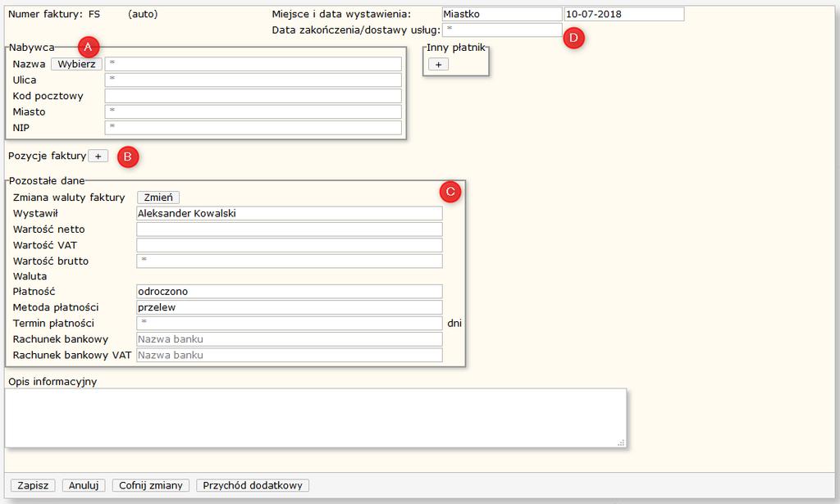
Task: Click inside Opis informacyjny text area
Action: [316, 418]
